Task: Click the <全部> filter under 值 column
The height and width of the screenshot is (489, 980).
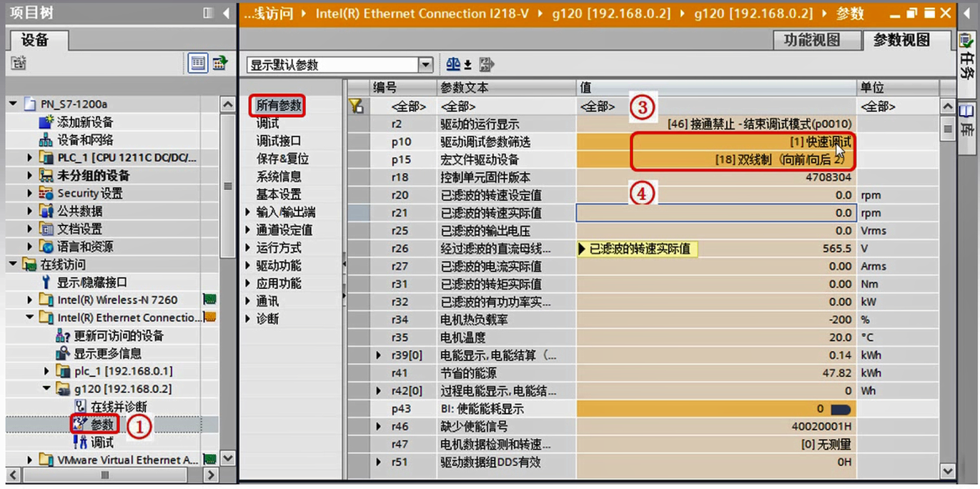Action: (598, 107)
